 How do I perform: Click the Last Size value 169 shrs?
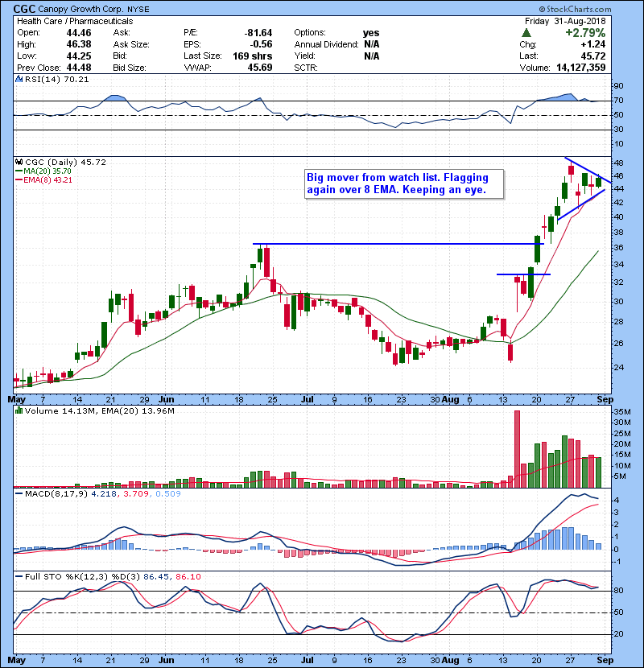tap(252, 56)
